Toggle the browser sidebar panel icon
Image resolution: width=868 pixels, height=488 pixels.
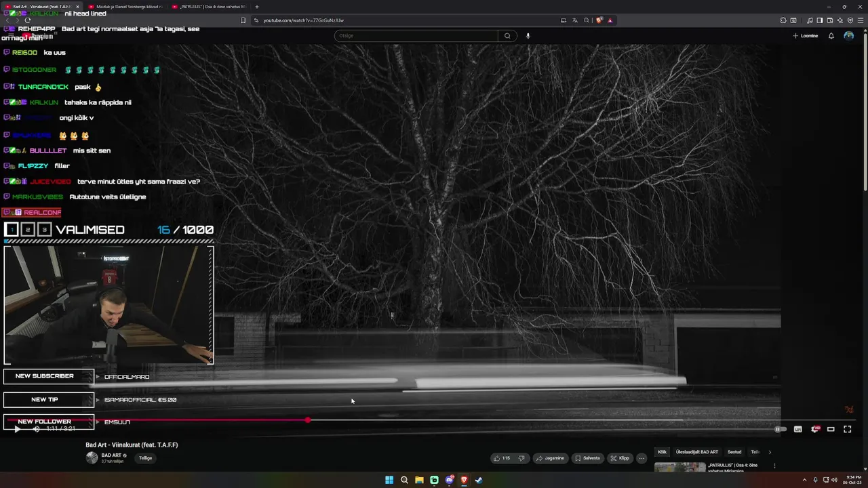(820, 20)
